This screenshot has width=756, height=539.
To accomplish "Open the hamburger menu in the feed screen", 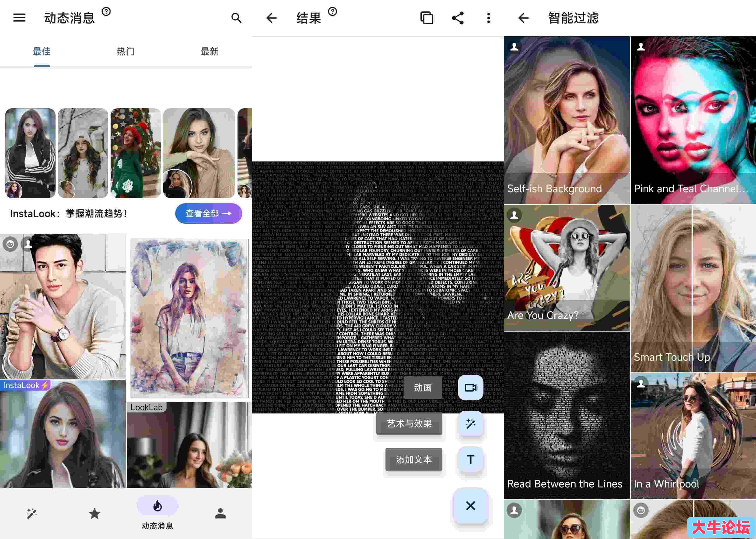I will click(x=19, y=17).
